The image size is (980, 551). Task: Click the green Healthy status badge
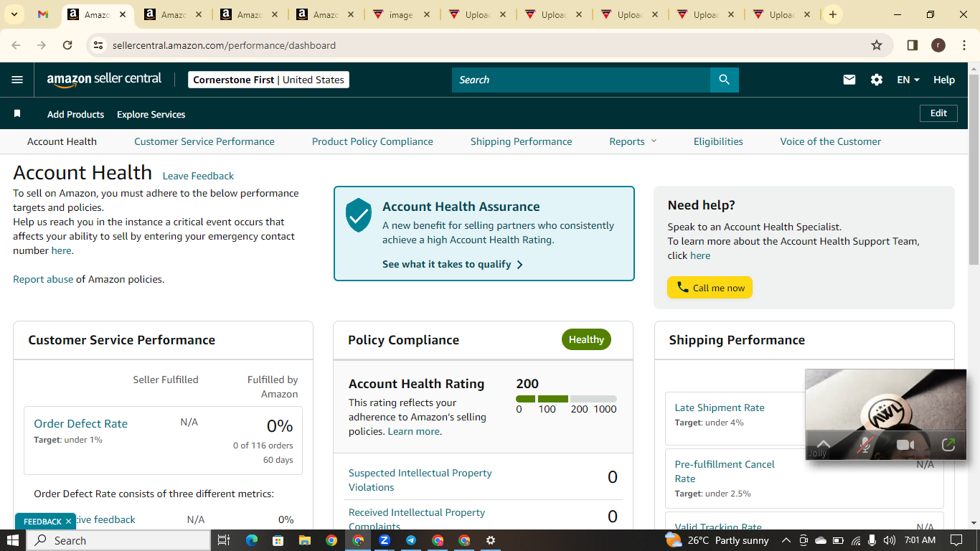(x=586, y=339)
